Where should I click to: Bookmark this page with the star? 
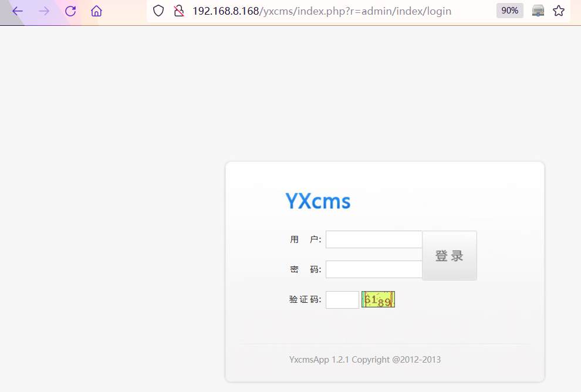point(559,11)
